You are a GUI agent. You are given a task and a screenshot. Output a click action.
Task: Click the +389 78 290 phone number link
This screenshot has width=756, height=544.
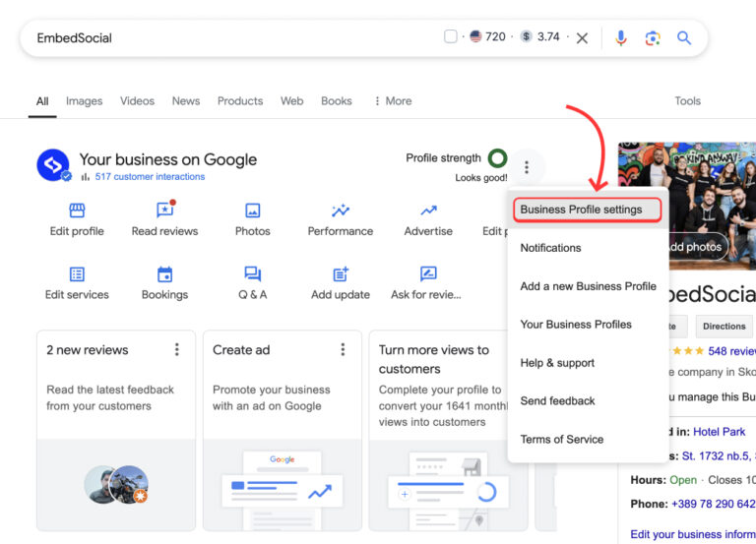(x=714, y=504)
